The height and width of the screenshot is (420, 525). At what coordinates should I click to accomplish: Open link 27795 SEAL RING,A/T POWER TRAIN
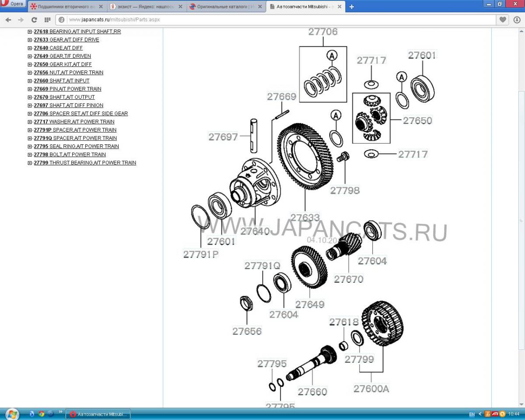(x=77, y=147)
